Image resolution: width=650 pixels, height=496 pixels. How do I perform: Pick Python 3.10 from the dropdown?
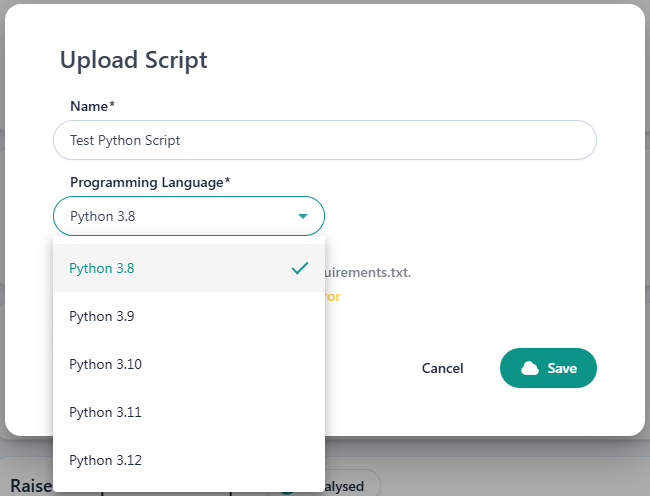tap(105, 364)
